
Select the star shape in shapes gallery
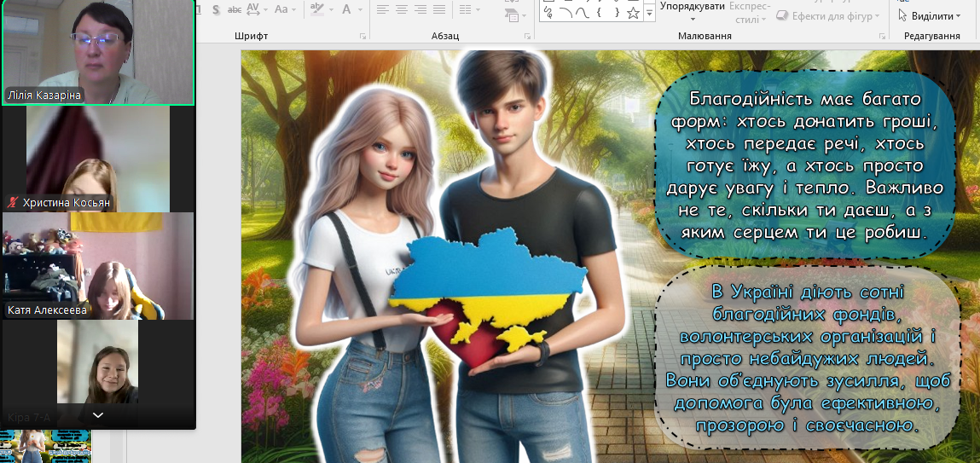(x=632, y=12)
